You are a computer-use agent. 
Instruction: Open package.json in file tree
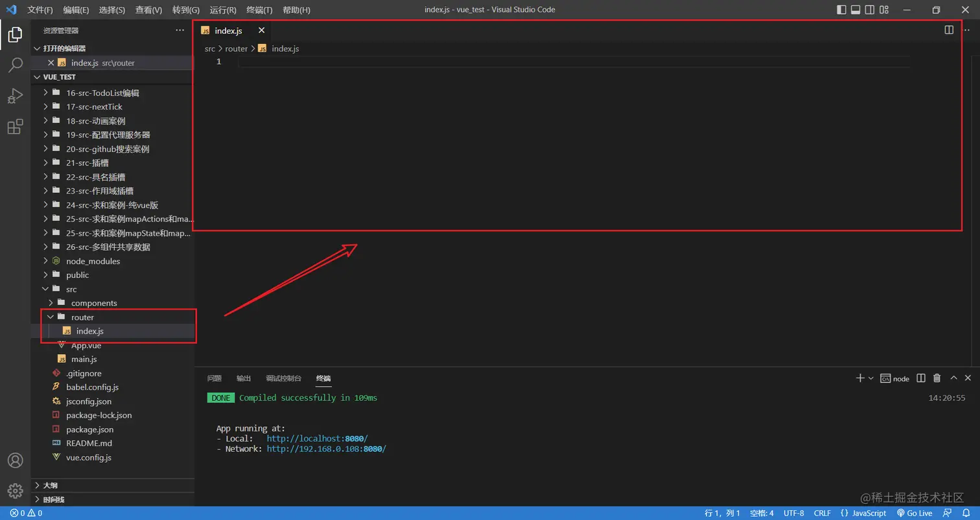click(112, 429)
